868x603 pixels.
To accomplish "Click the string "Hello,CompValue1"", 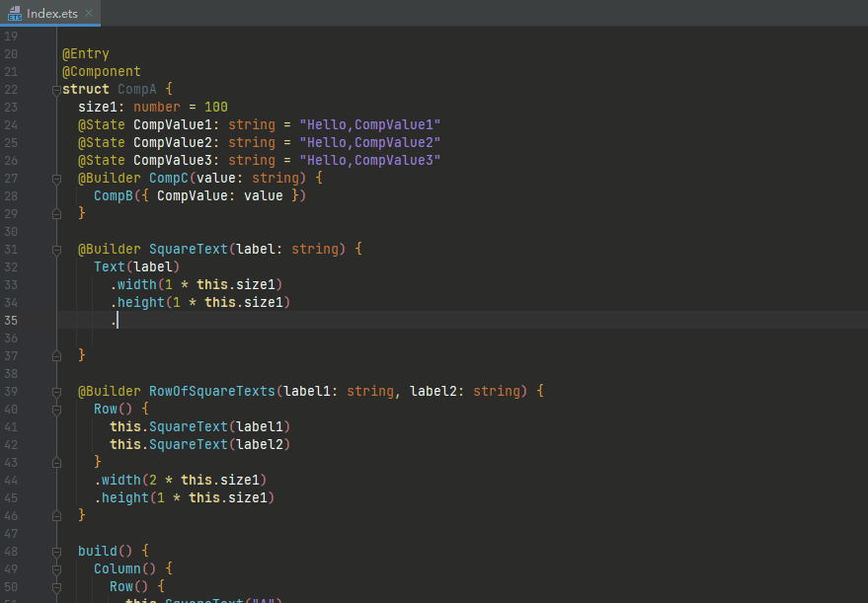I will (x=369, y=124).
